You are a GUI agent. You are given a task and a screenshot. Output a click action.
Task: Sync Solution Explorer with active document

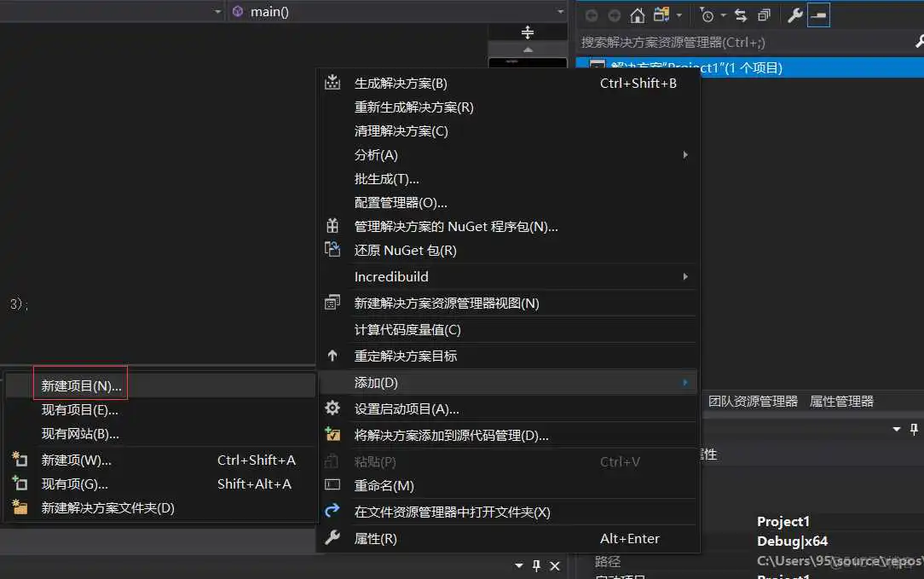(740, 14)
